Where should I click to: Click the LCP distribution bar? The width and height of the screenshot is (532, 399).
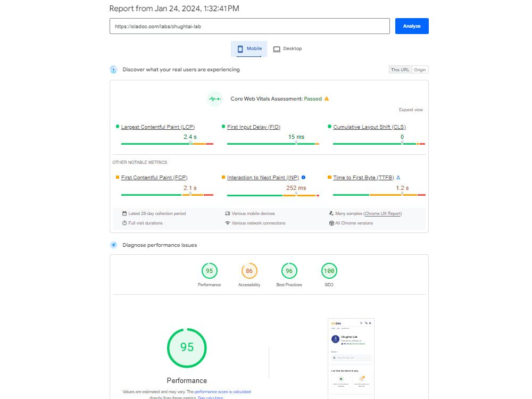[167, 144]
